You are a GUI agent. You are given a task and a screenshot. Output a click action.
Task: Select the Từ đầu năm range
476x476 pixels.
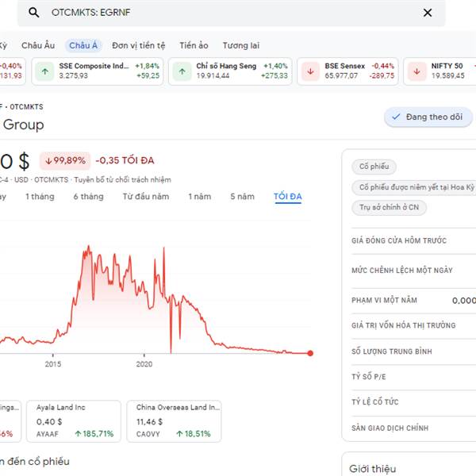pyautogui.click(x=146, y=197)
